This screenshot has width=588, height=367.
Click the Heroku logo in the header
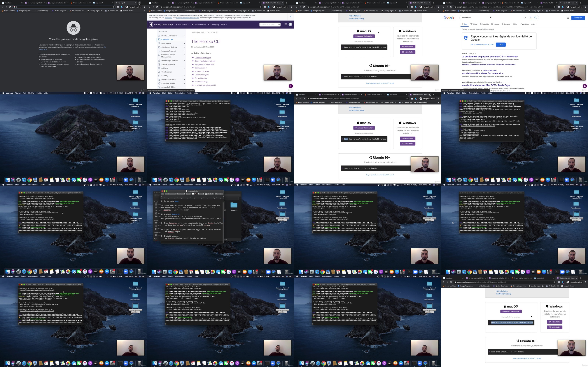151,25
